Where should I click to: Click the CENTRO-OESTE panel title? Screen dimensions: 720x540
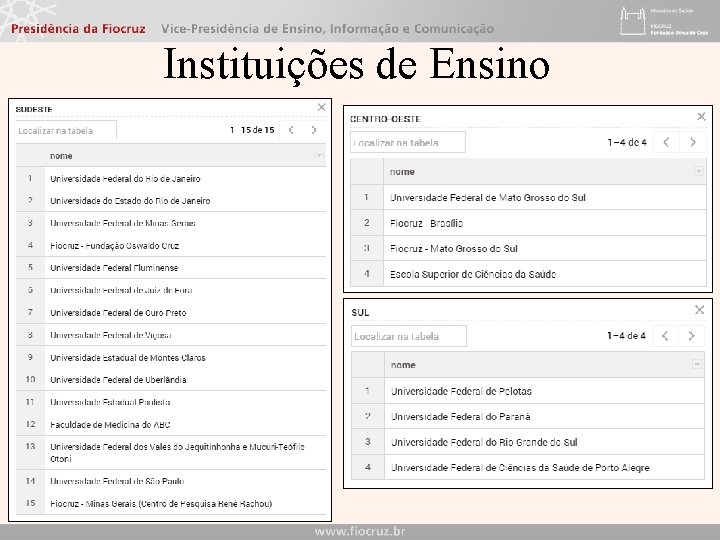pos(385,119)
